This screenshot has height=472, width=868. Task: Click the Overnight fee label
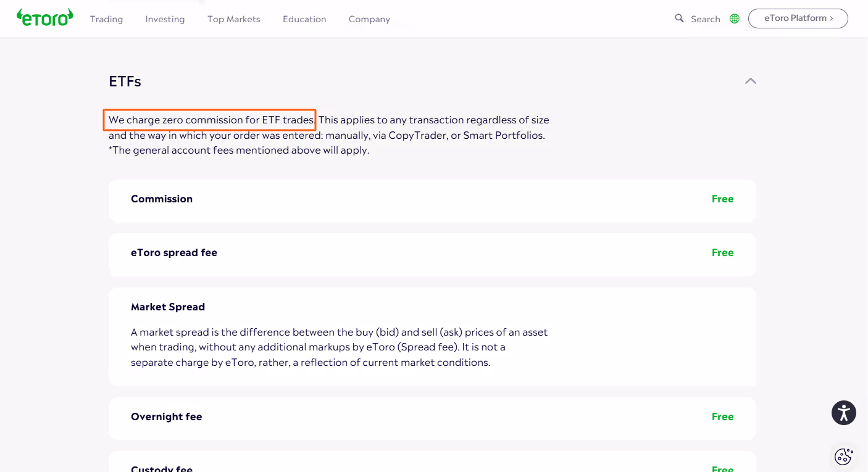tap(167, 416)
